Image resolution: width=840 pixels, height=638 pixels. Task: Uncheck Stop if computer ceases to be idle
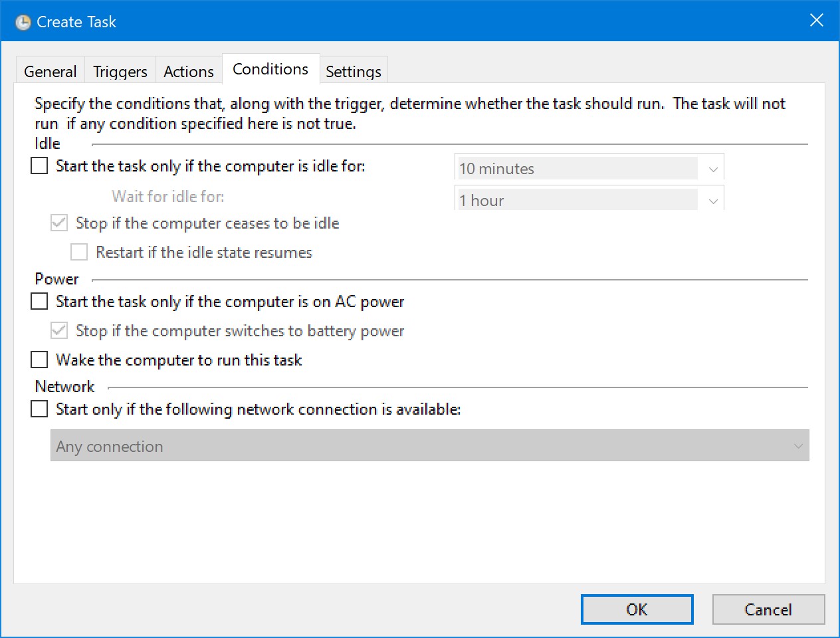60,223
